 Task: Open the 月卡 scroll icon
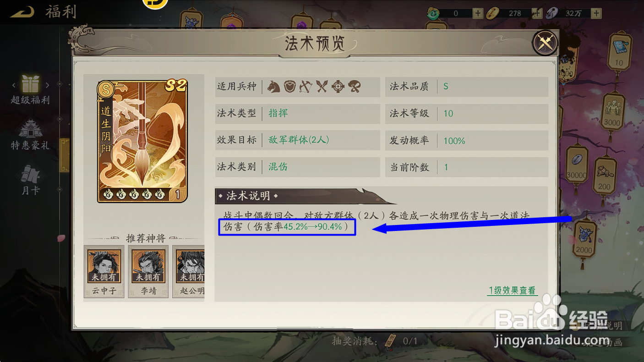coord(30,174)
